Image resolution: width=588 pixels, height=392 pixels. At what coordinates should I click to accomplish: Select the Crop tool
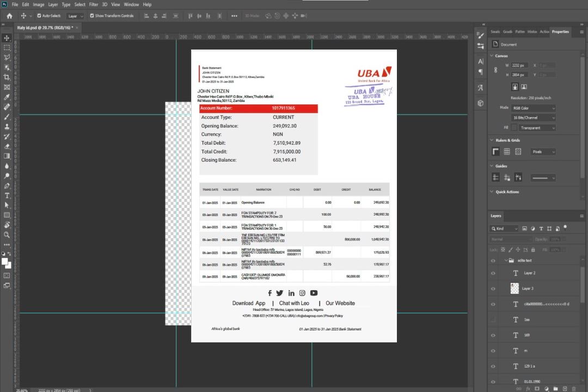(7, 77)
